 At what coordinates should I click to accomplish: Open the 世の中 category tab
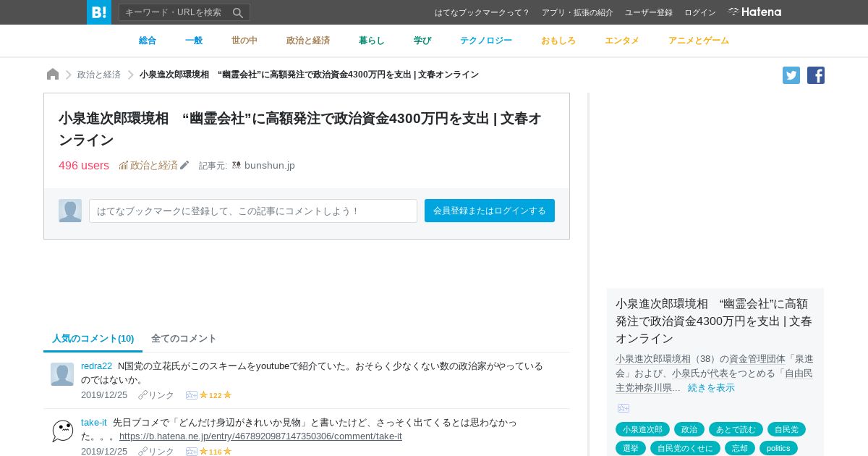click(x=244, y=41)
